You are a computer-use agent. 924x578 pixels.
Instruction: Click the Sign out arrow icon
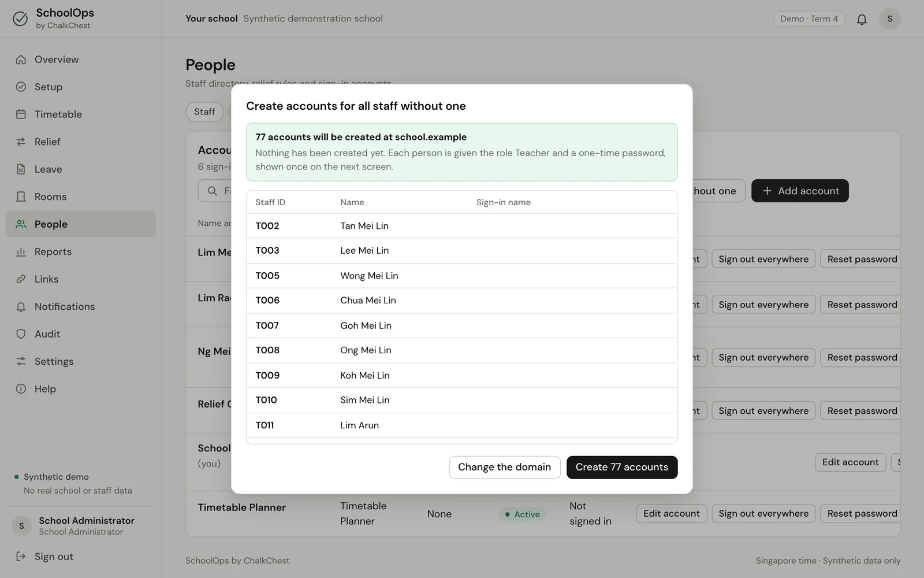(21, 557)
